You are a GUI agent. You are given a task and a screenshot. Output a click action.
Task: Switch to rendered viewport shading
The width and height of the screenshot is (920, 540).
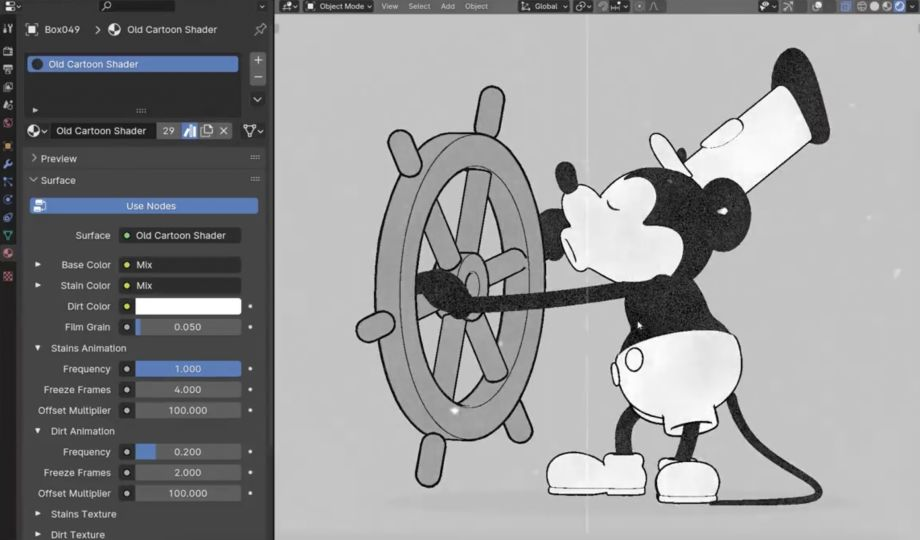(899, 6)
